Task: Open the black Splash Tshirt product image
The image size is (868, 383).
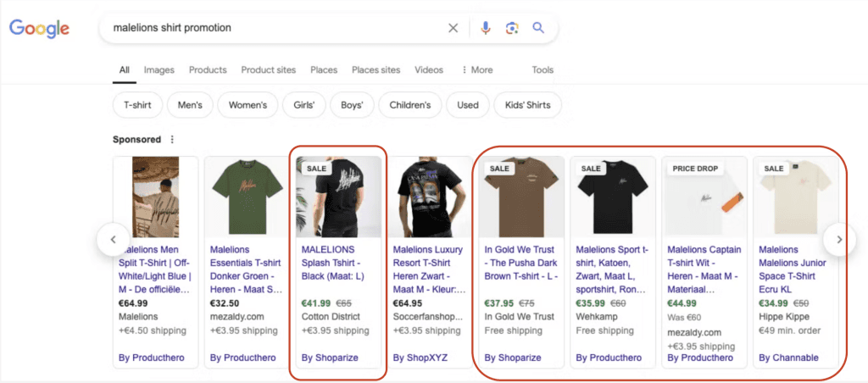Action: (338, 197)
